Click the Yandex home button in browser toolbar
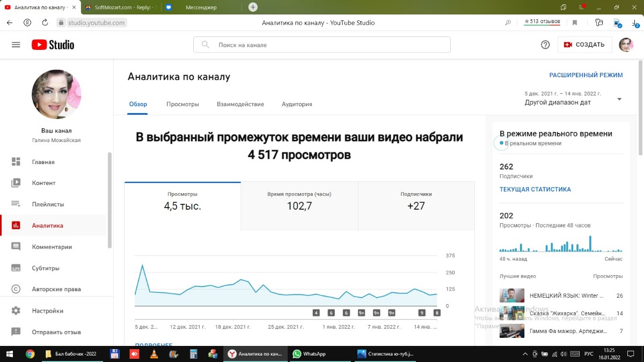 [x=27, y=23]
